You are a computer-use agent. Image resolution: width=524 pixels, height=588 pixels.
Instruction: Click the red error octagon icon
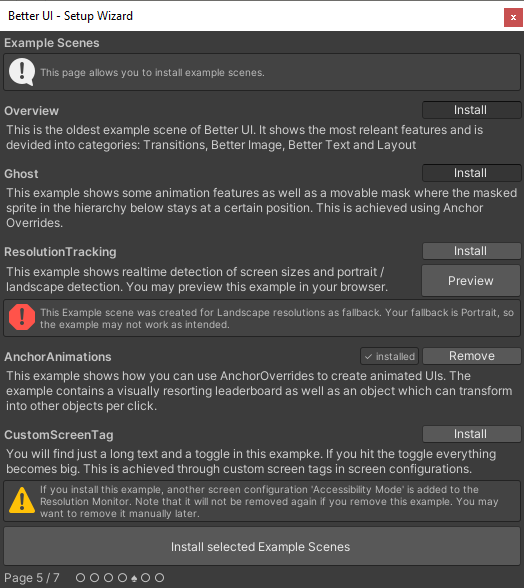[x=22, y=317]
